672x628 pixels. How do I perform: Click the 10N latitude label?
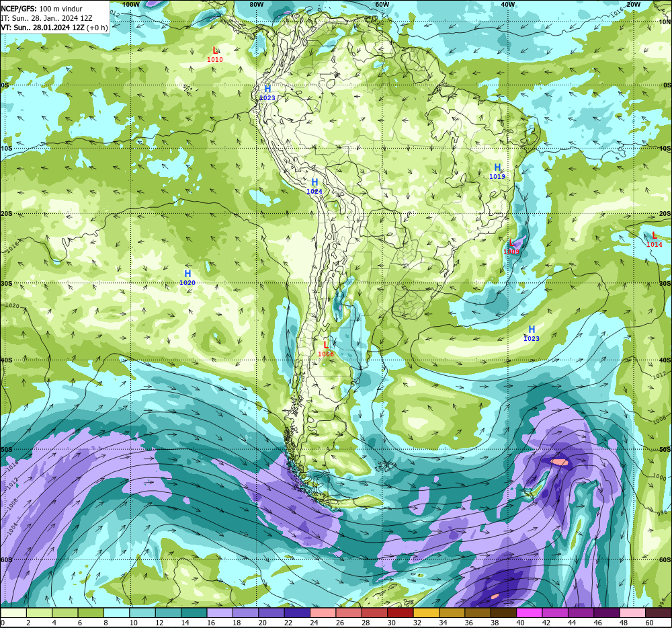pos(665,22)
